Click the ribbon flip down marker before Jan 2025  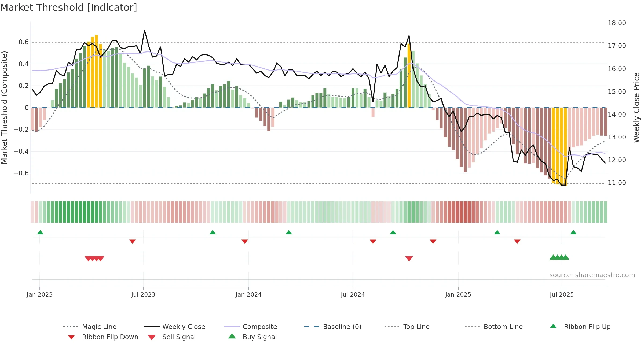(x=433, y=242)
